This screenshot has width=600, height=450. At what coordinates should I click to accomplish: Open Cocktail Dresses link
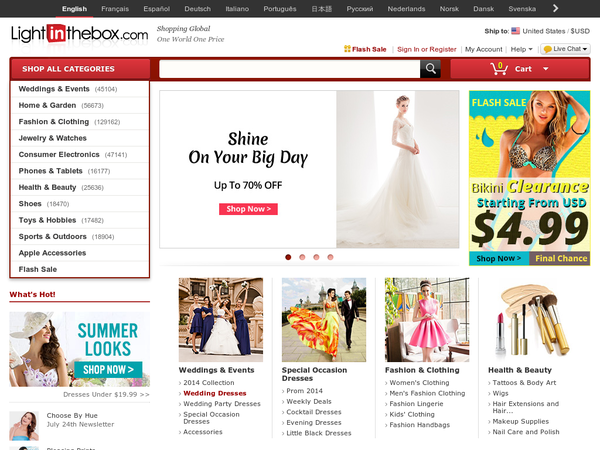click(x=314, y=412)
